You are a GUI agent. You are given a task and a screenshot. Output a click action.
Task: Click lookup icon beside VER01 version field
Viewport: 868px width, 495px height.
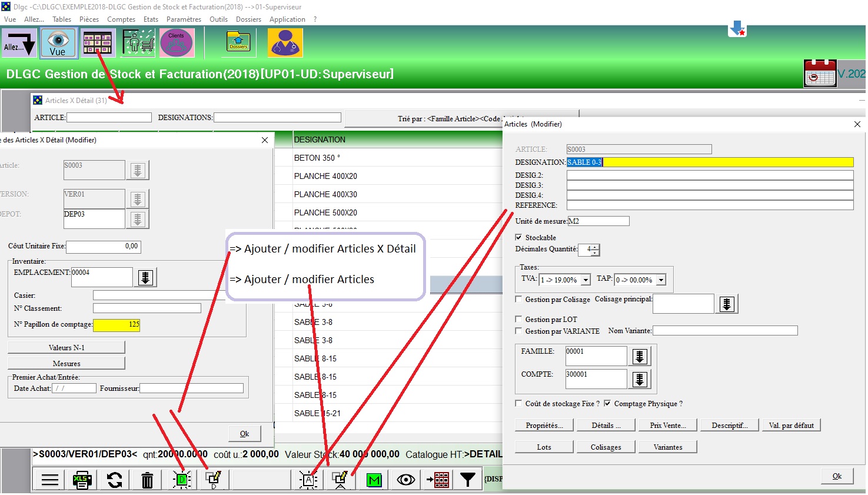click(138, 199)
